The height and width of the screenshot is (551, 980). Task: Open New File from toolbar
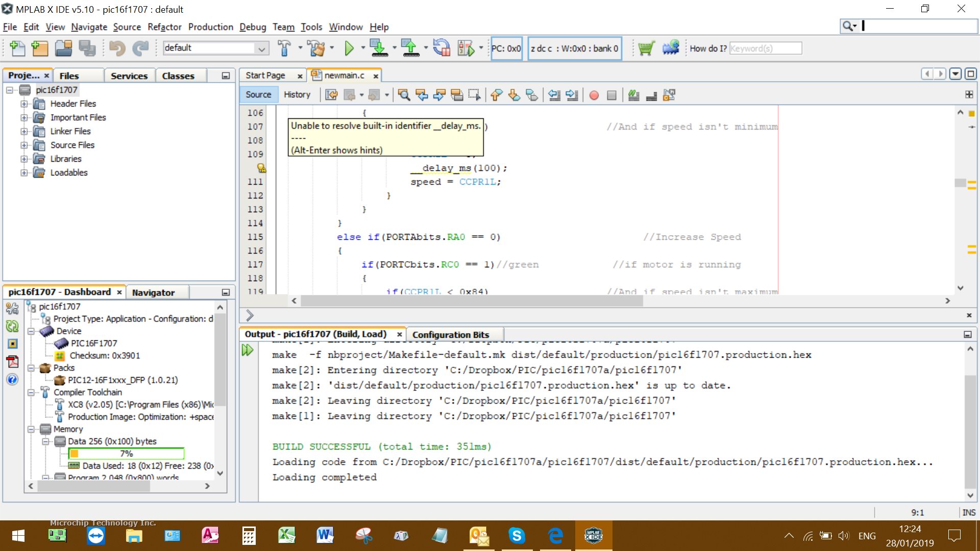[17, 48]
